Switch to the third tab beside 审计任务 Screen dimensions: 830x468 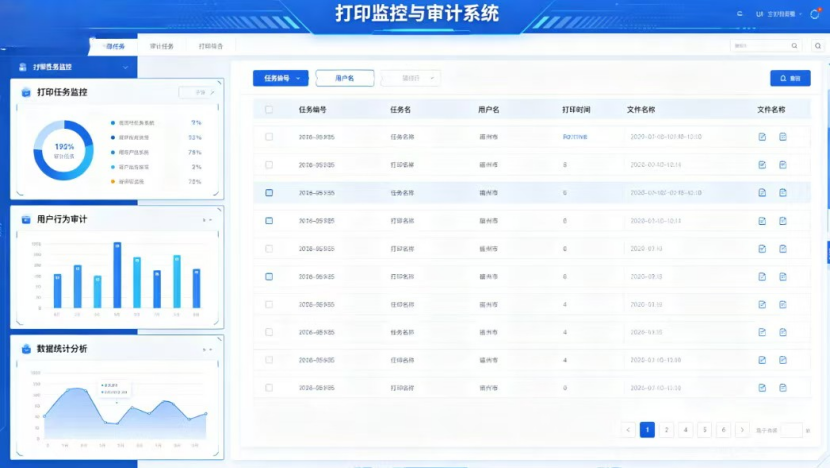click(211, 47)
